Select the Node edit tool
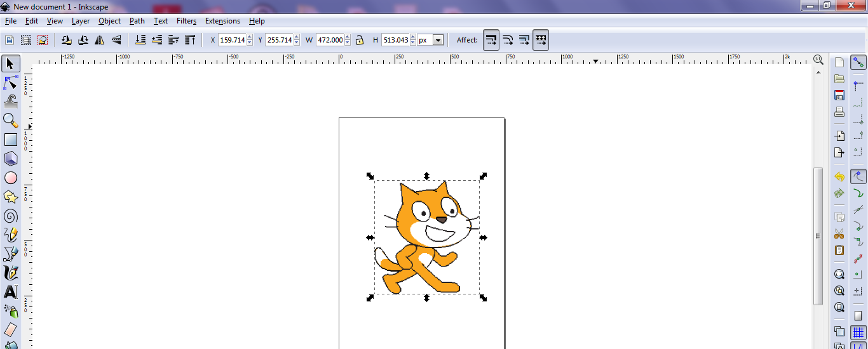The width and height of the screenshot is (868, 349). click(10, 82)
